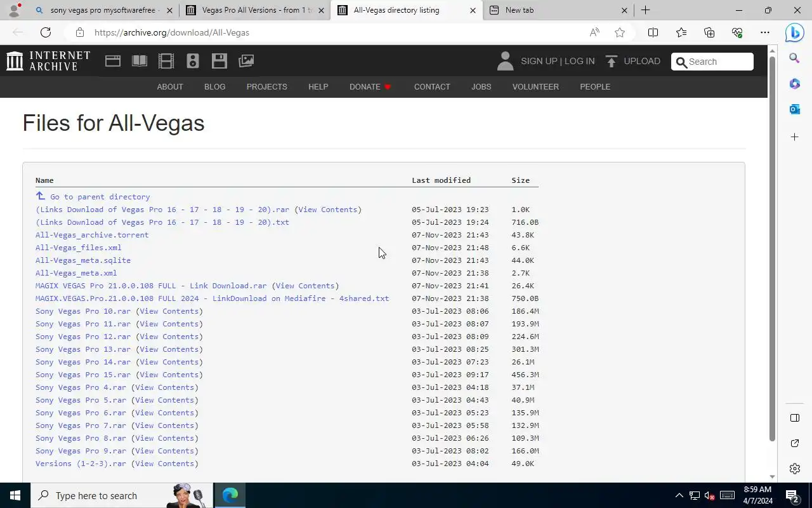Open MAGIX VEGAS Pro 21.0.0.108 FULL rar link
Screen dimensions: 812x508
point(151,286)
